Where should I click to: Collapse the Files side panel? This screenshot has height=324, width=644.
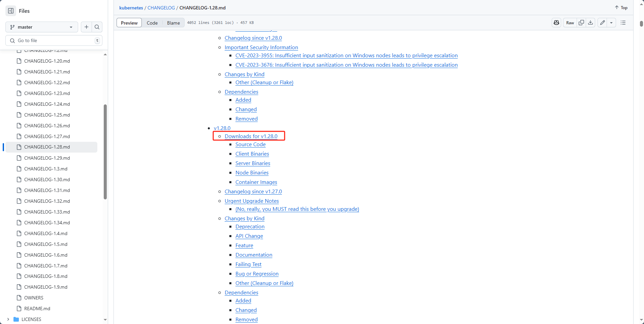click(x=11, y=11)
